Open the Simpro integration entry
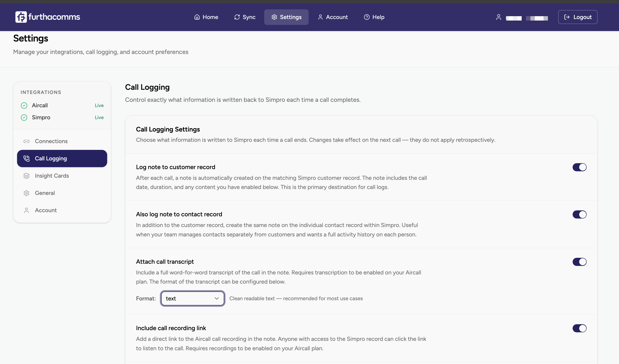Screen dimensions: 619x364 click(x=62, y=118)
